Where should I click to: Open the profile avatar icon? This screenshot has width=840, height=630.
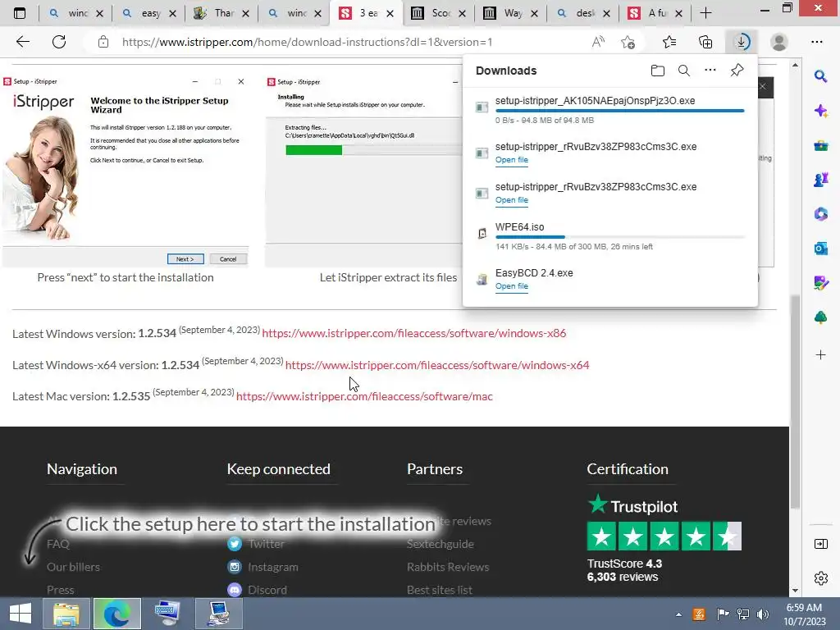pyautogui.click(x=778, y=42)
